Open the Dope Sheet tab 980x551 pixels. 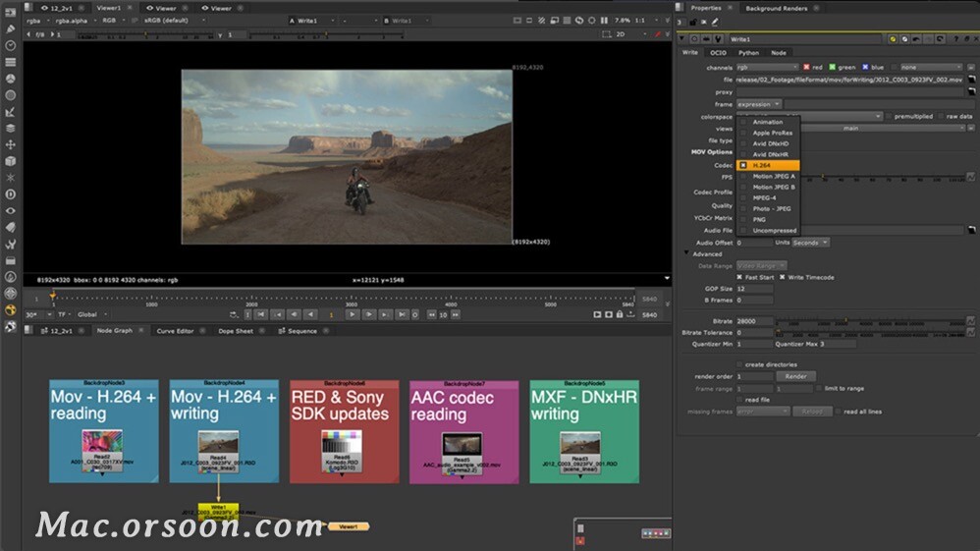point(236,331)
